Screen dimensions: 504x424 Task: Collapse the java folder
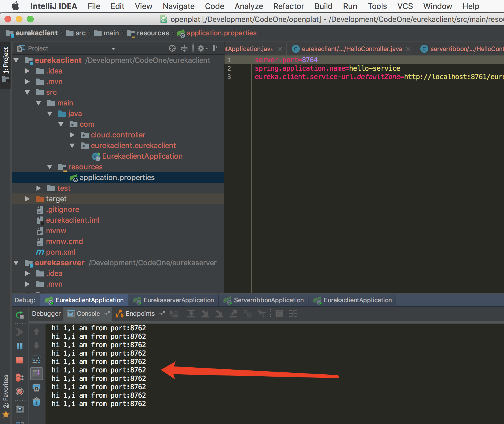pyautogui.click(x=50, y=114)
